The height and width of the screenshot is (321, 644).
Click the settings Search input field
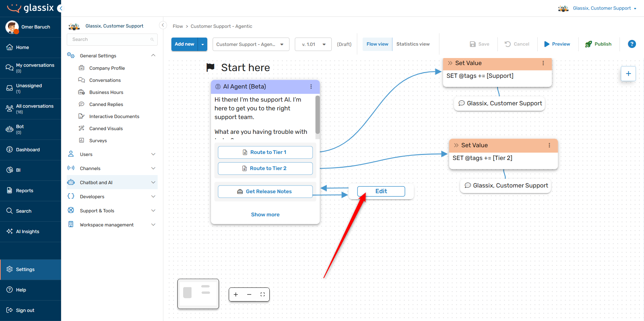(112, 39)
